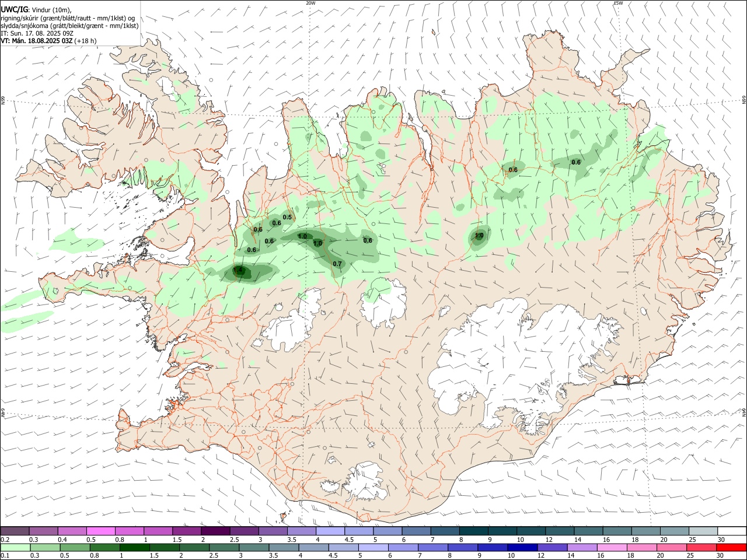Screen dimensions: 747x560
Task: Click the bright red lower swatch at 30
Action: coord(731,547)
